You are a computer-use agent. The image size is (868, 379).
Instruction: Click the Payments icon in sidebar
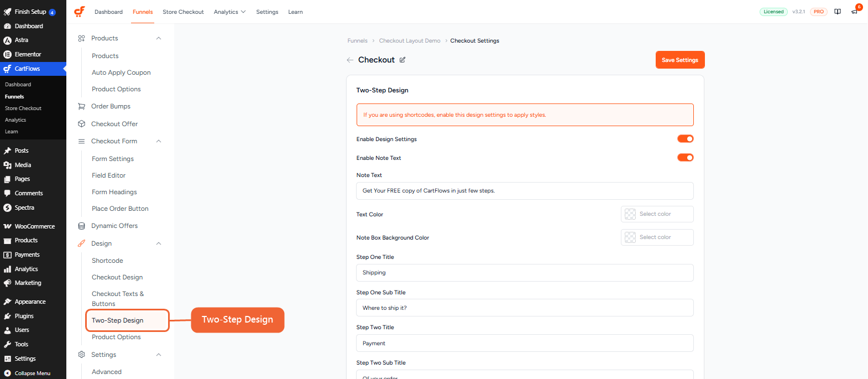coord(7,255)
